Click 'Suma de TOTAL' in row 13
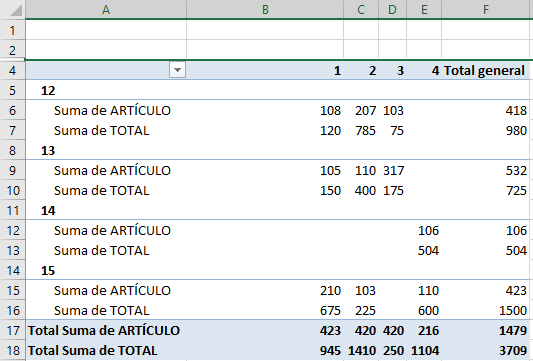 101,251
